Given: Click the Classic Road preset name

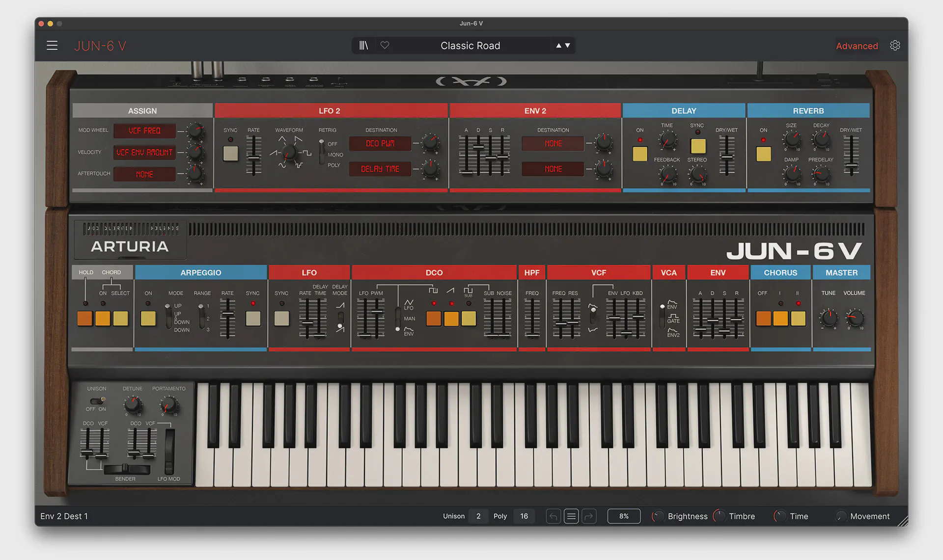Looking at the screenshot, I should (x=470, y=46).
